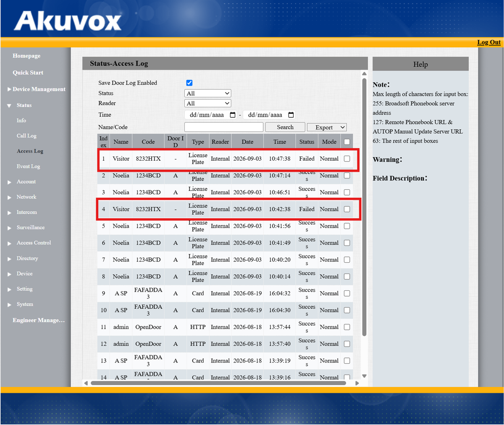Viewport: 504px width, 425px height.
Task: Open the Call Log page
Action: 26,136
